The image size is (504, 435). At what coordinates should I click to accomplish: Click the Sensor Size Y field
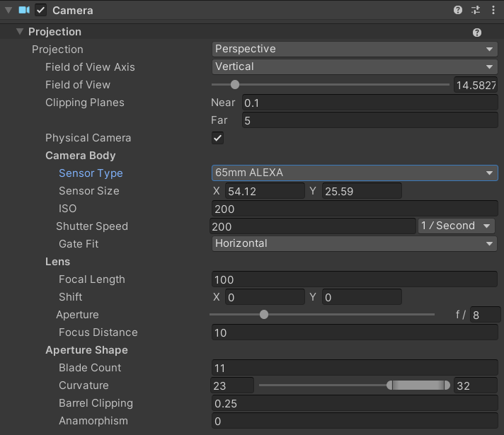pyautogui.click(x=362, y=191)
